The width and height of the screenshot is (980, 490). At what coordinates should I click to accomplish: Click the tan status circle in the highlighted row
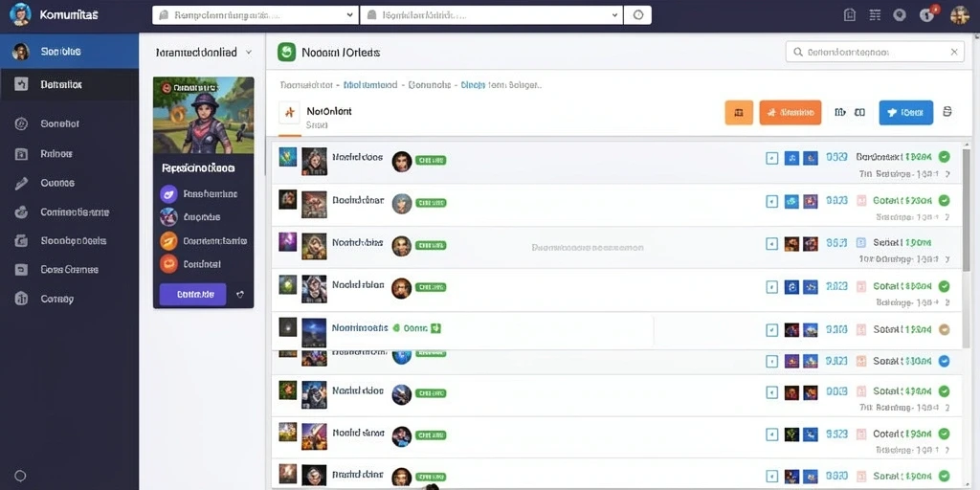(x=945, y=329)
